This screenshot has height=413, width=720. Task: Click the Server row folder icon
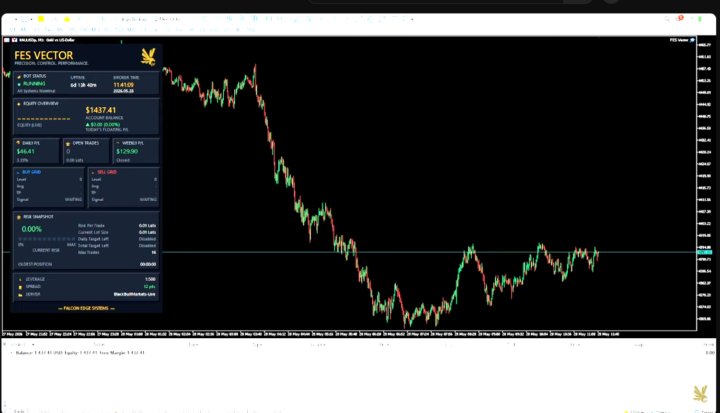[20, 294]
